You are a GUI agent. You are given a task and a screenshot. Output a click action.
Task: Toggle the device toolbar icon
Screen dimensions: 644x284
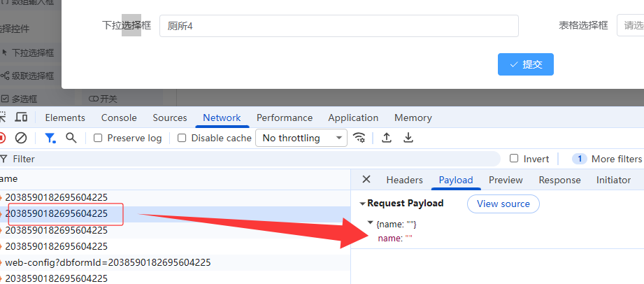[x=21, y=118]
